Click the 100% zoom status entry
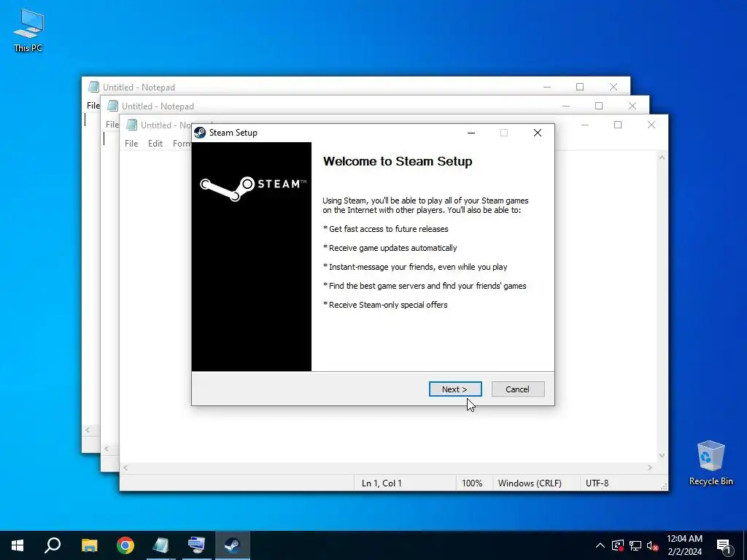Screen dimensions: 747x560 (x=472, y=483)
